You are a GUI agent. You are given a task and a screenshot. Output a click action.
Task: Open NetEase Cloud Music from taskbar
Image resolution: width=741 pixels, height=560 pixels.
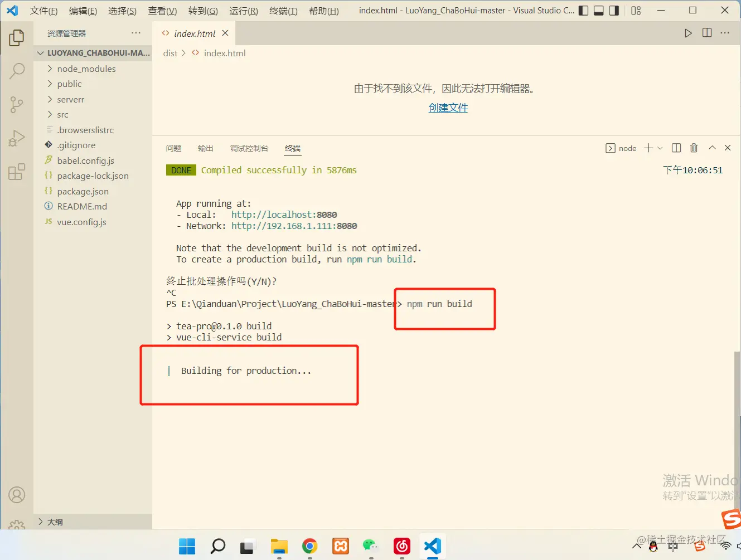(401, 546)
